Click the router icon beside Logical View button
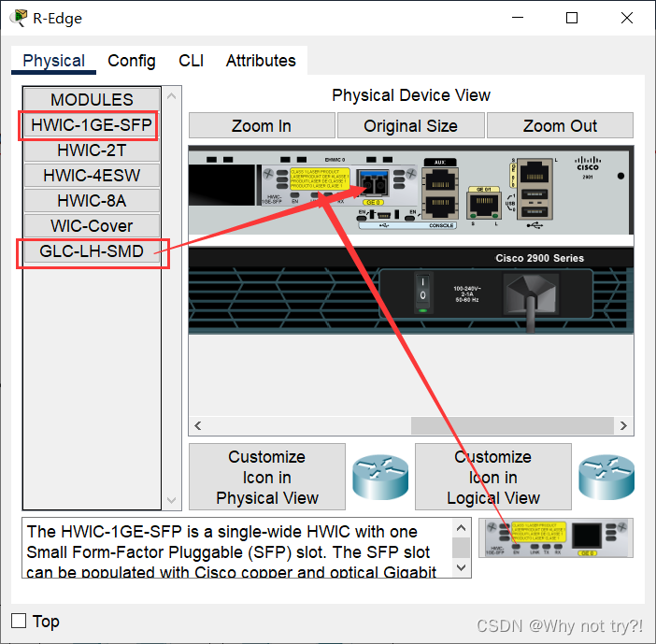The image size is (656, 644). [606, 477]
